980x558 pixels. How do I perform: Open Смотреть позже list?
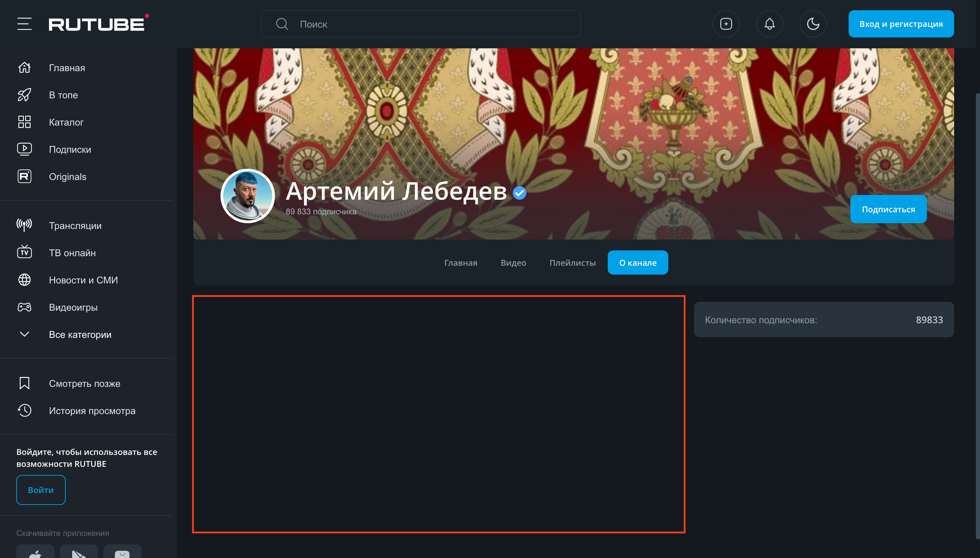click(x=84, y=383)
